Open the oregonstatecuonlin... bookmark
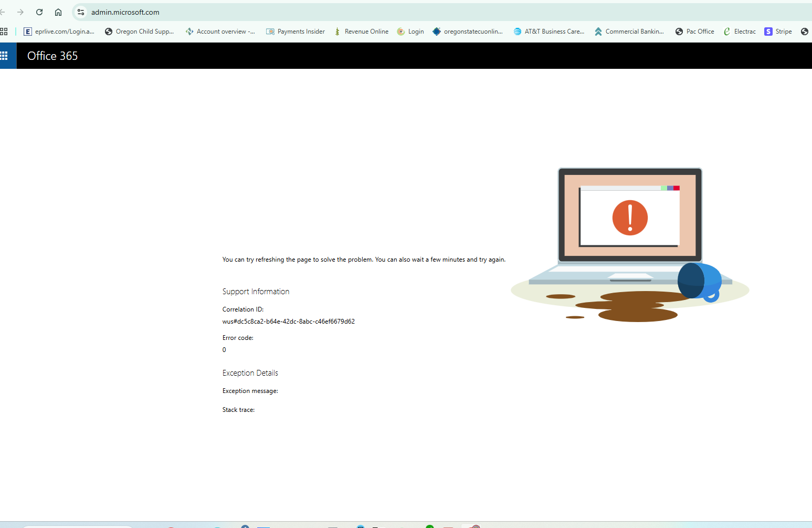 (x=468, y=32)
